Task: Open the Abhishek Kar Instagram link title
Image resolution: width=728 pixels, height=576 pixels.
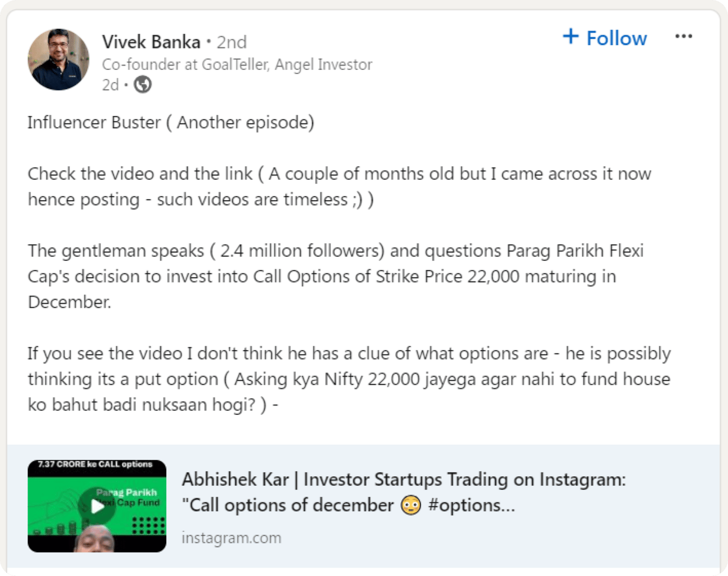Action: pos(403,480)
